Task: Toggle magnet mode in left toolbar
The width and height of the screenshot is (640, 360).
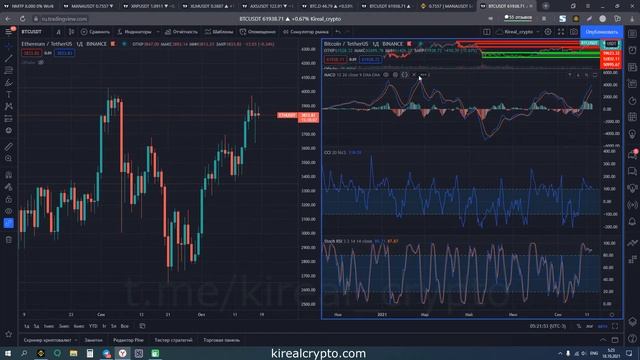Action: tap(9, 175)
